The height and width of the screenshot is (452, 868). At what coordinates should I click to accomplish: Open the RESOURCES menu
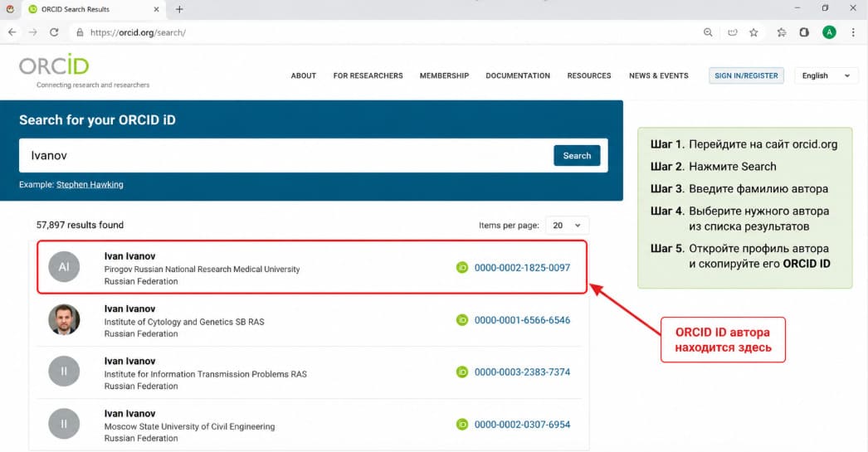click(x=589, y=75)
